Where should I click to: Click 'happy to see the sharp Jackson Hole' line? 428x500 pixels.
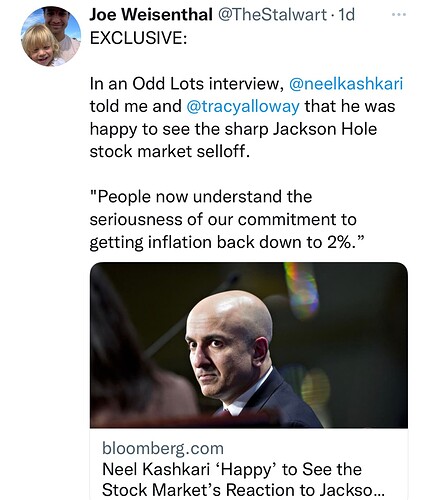click(233, 129)
